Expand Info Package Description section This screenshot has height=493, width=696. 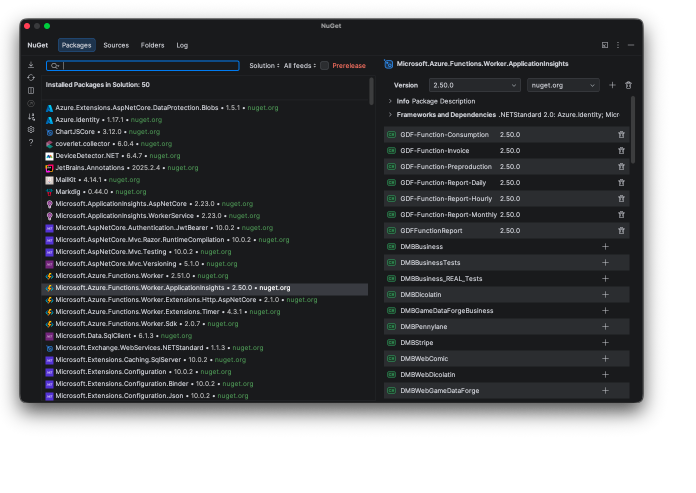coord(390,101)
